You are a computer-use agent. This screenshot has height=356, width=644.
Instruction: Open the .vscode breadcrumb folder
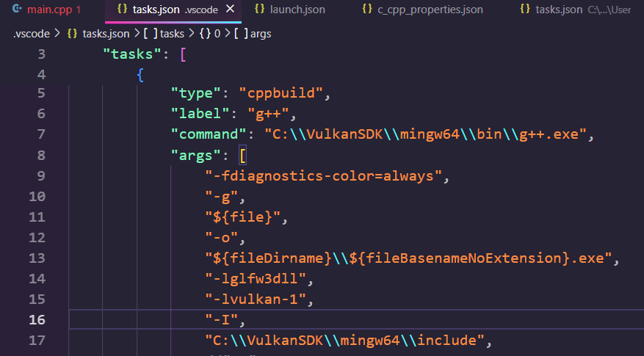click(x=32, y=34)
